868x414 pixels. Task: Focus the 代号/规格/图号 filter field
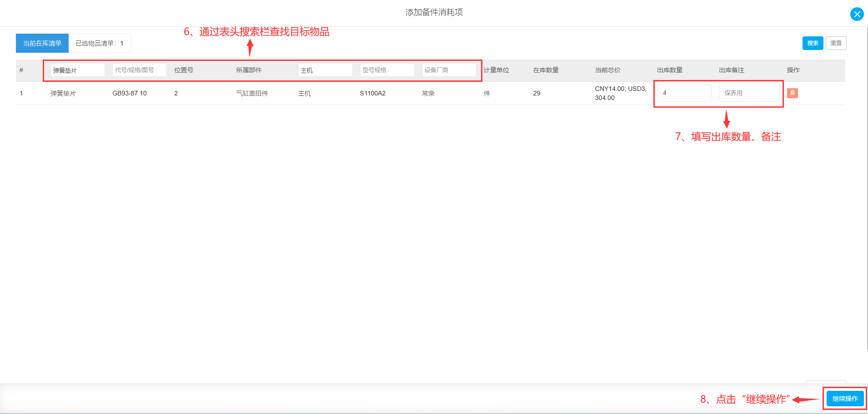pyautogui.click(x=140, y=70)
